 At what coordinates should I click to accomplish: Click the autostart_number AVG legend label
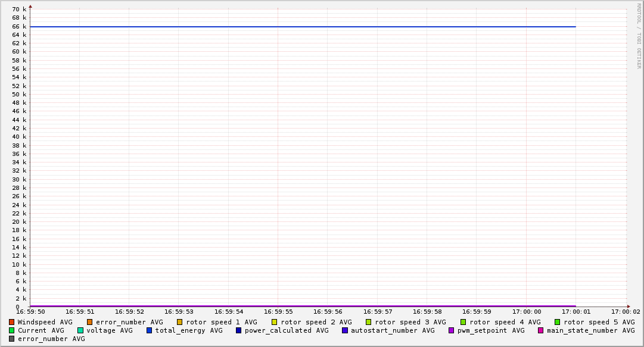point(393,330)
